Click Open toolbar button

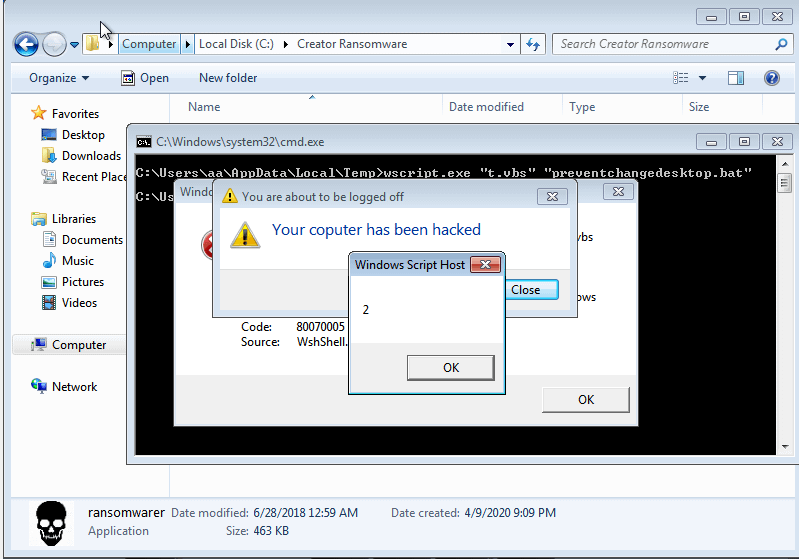click(145, 78)
